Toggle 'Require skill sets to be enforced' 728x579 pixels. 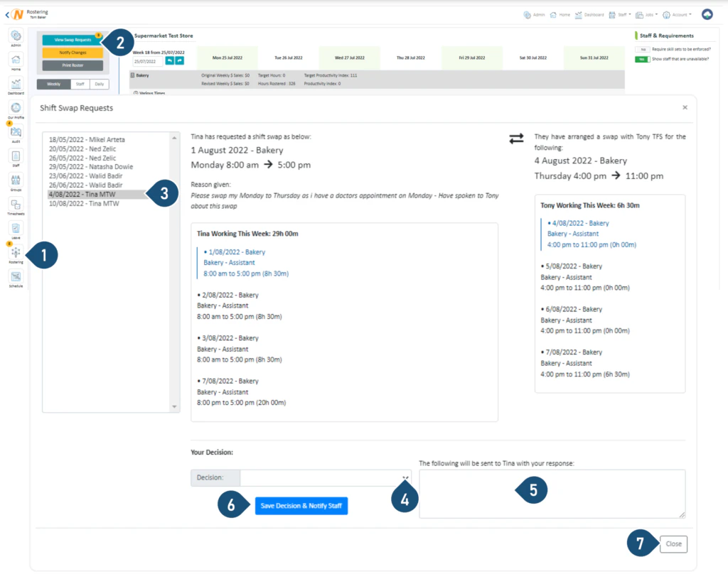[643, 49]
